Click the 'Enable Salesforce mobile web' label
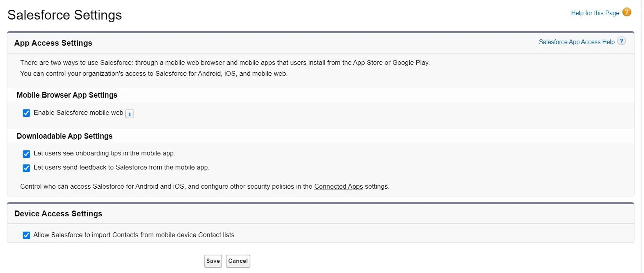The width and height of the screenshot is (644, 273). (78, 112)
